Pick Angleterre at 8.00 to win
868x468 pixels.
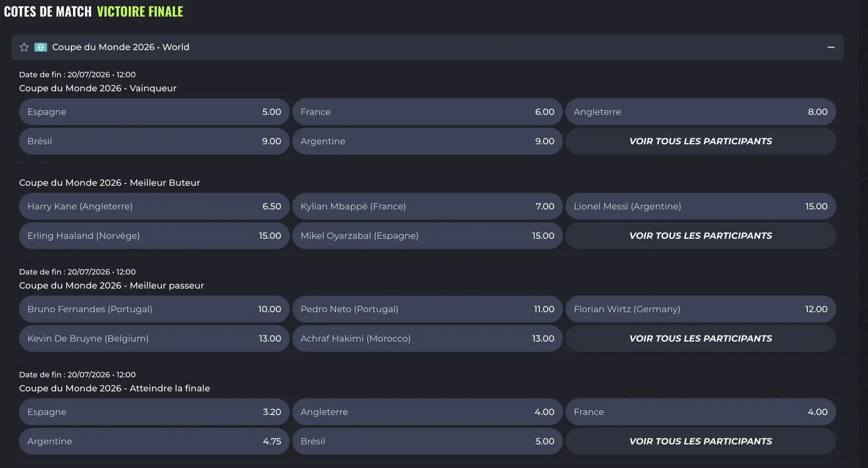(x=701, y=112)
